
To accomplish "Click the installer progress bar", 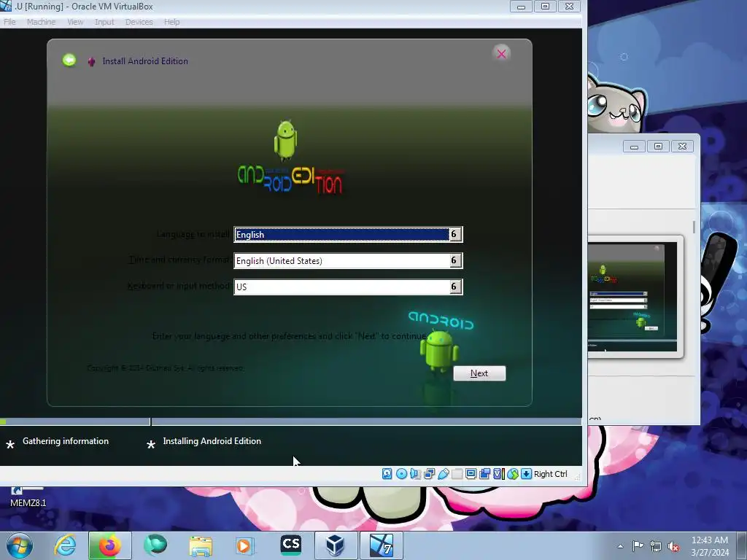I will (x=290, y=422).
